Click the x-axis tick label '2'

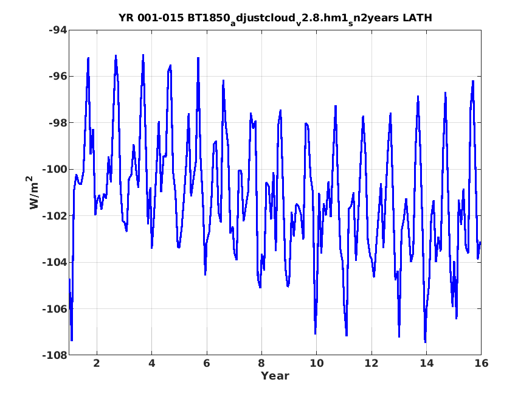coord(97,363)
